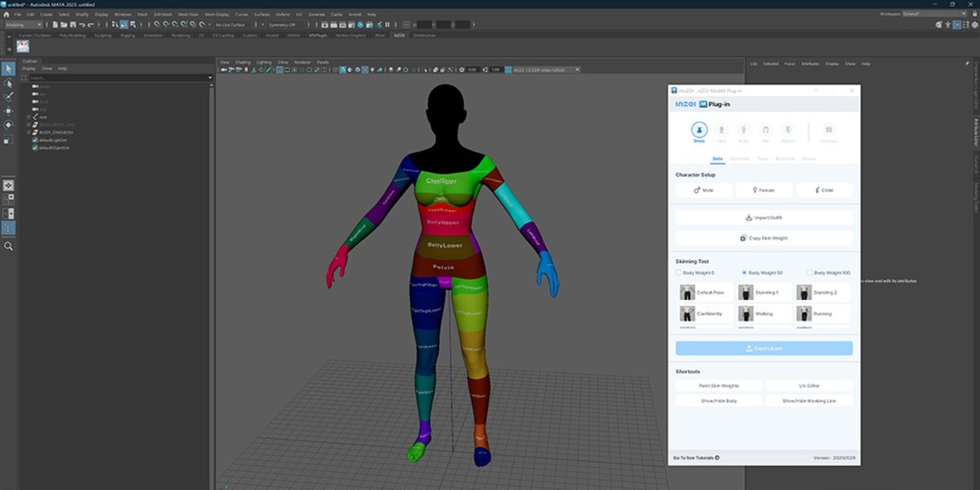Select the Walking pose thumbnail
The width and height of the screenshot is (980, 490).
[x=764, y=314]
